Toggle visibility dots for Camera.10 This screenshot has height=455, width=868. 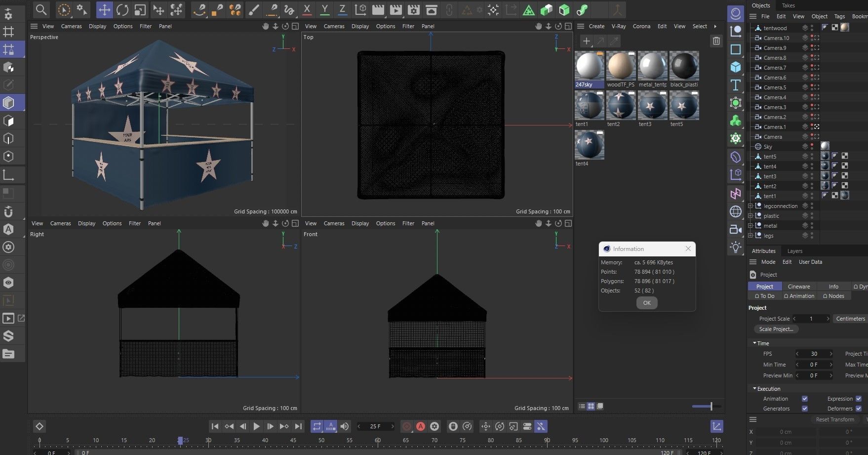point(812,38)
